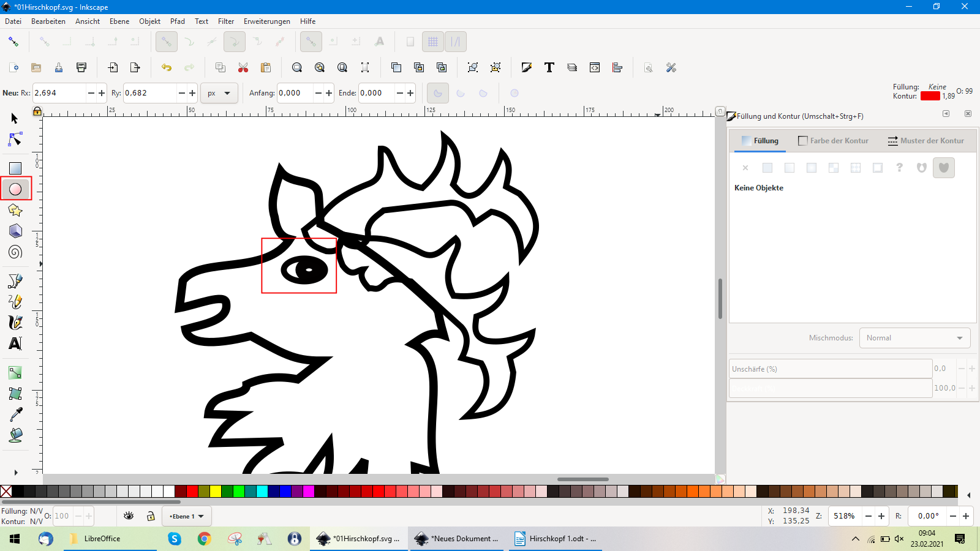Screen dimensions: 980x551
Task: Toggle layer visibility eye icon
Action: coord(129,516)
